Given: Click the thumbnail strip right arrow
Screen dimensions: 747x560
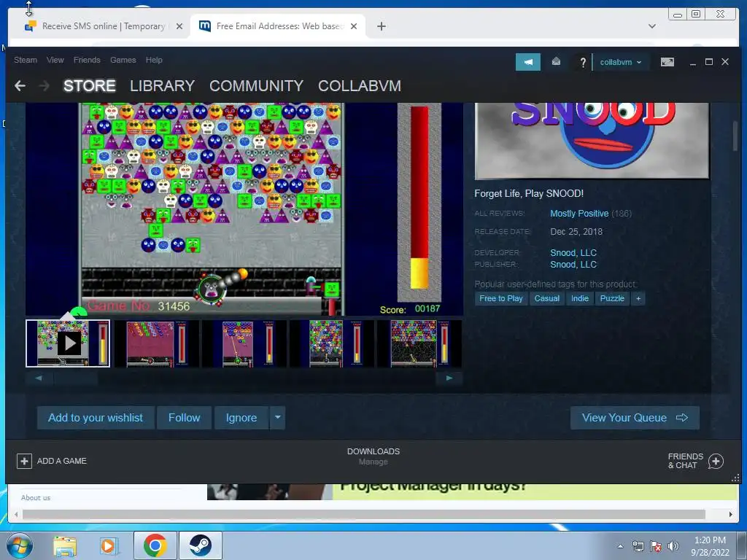Looking at the screenshot, I should click(x=449, y=378).
